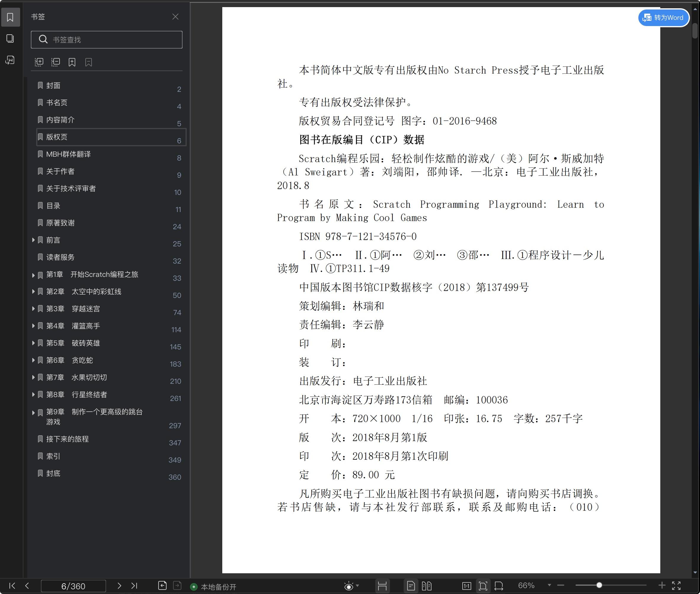Add a new bookmark icon
The image size is (700, 594).
[72, 62]
